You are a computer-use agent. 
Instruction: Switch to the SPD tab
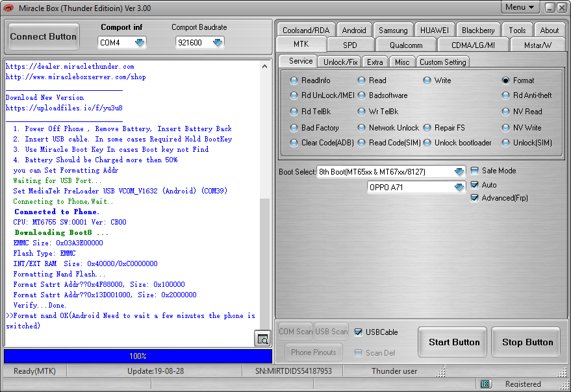[350, 45]
